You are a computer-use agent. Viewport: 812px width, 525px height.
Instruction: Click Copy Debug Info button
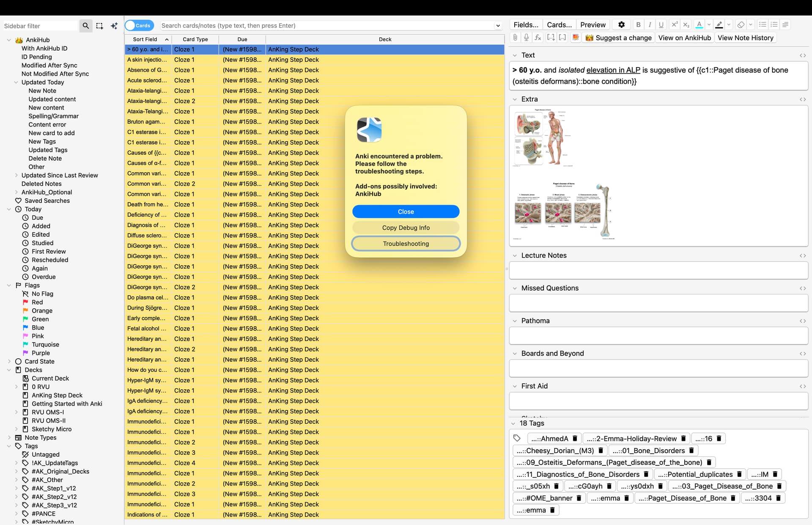point(406,228)
